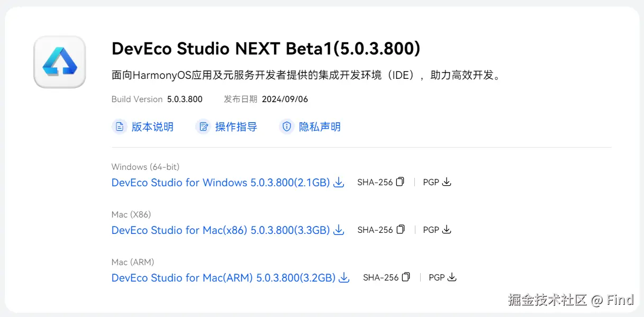This screenshot has height=317, width=644.
Task: Click SHA-256 label in Mac(x86) row
Action: point(375,230)
